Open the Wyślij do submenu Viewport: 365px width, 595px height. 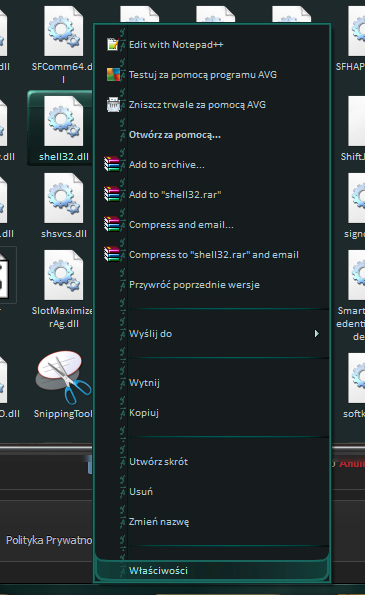pyautogui.click(x=212, y=334)
